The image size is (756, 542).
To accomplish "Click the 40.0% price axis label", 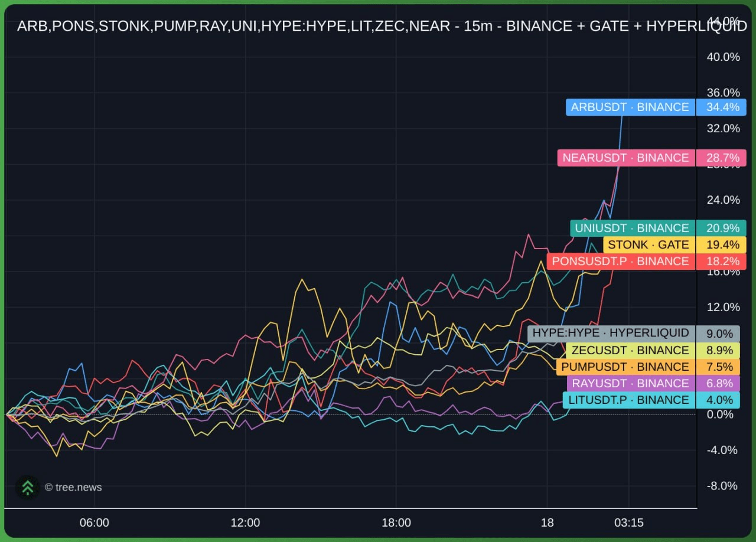I will 723,57.
